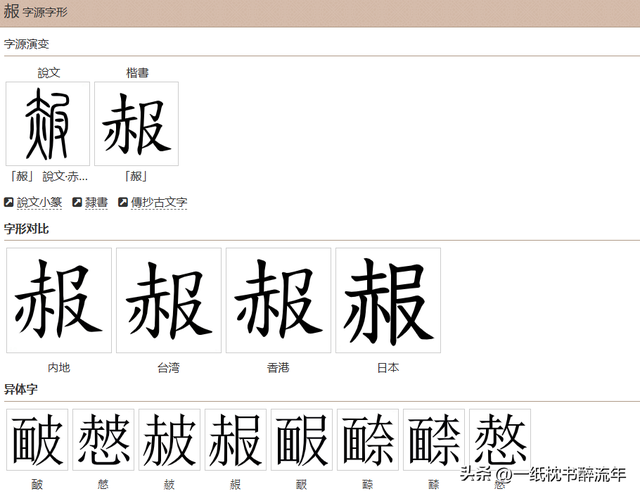The width and height of the screenshot is (640, 496).
Task: Open the 傳抄古文字 link
Action: pos(159,202)
